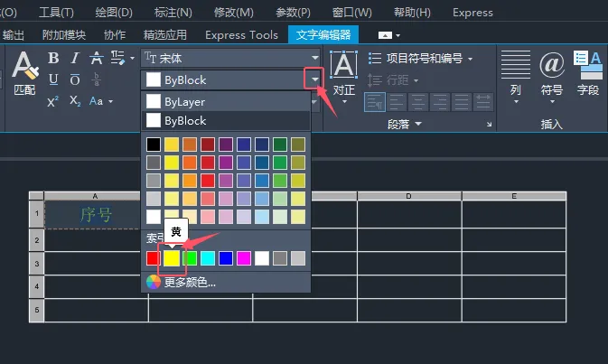Toggle underline text formatting
The image size is (608, 364).
point(53,79)
